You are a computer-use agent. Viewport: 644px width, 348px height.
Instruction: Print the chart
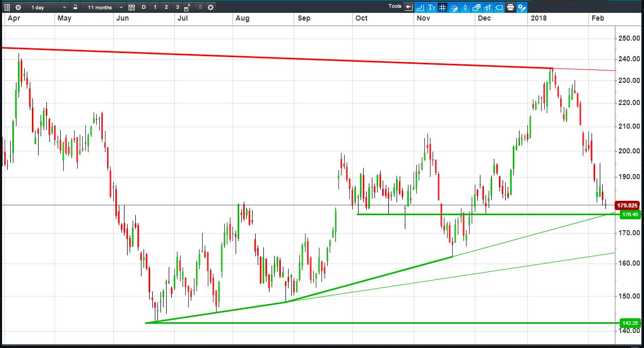click(x=510, y=7)
